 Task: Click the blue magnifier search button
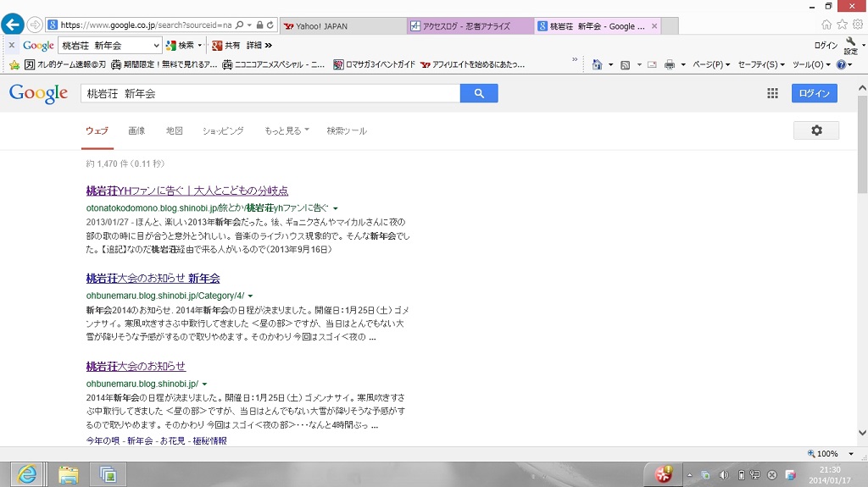pyautogui.click(x=479, y=93)
